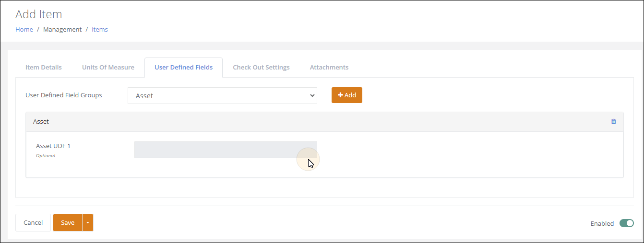Click the orange Add button
The width and height of the screenshot is (644, 243).
(347, 95)
